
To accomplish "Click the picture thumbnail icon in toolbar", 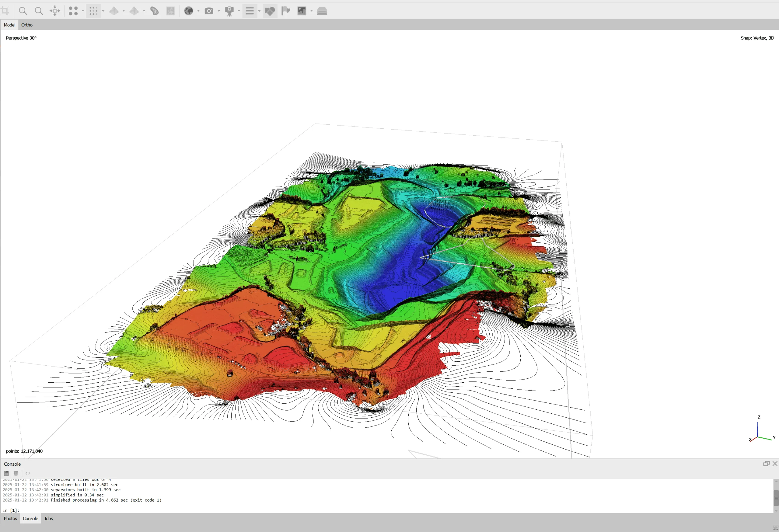I will (302, 11).
